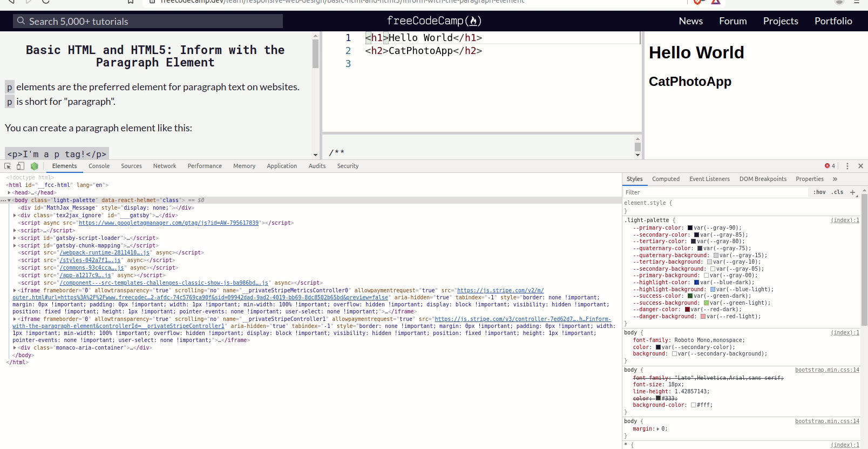Screen dimensions: 868x449
Task: Click editor line number 3
Action: pyautogui.click(x=348, y=64)
